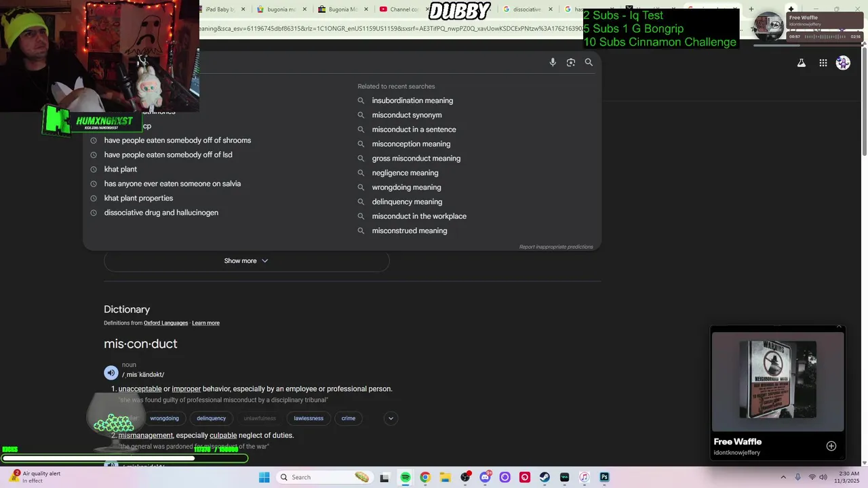
Task: Select suggestion negligence meaning
Action: pyautogui.click(x=405, y=173)
